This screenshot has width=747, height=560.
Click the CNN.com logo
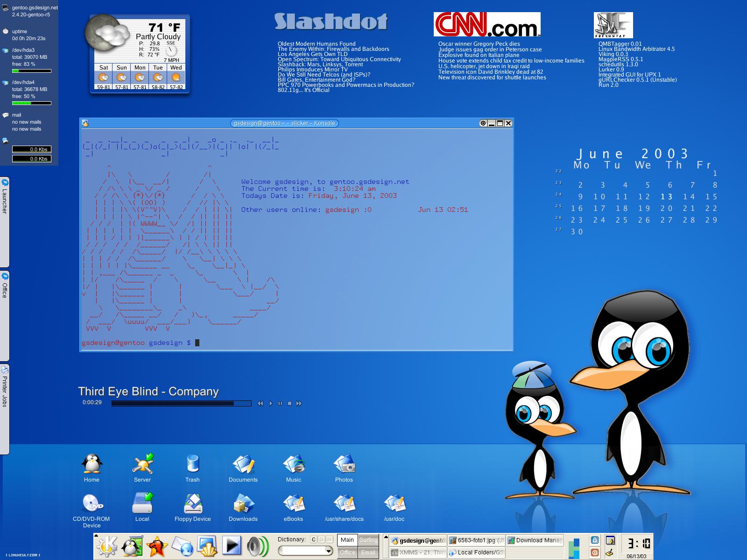pyautogui.click(x=487, y=24)
